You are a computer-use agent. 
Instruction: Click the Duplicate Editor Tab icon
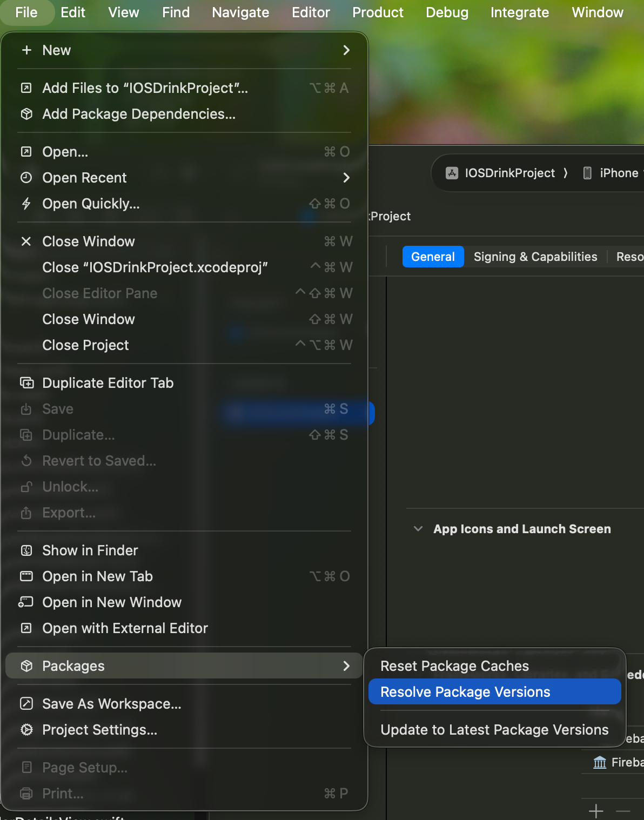click(26, 383)
